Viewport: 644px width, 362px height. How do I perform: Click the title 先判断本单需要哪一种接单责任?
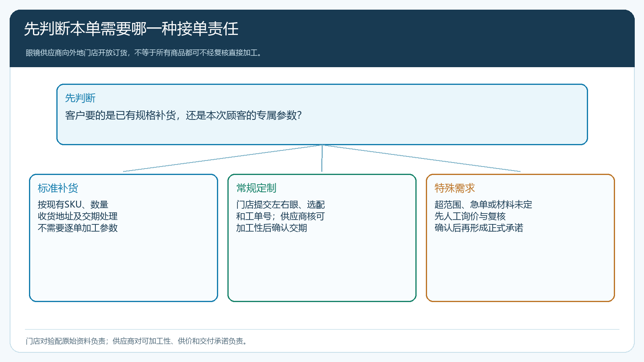(x=131, y=29)
